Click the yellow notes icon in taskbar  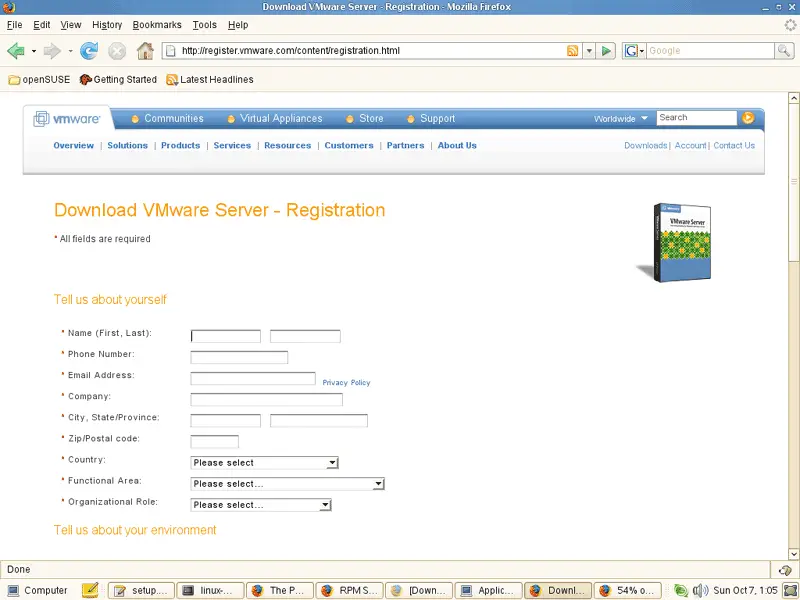coord(90,590)
